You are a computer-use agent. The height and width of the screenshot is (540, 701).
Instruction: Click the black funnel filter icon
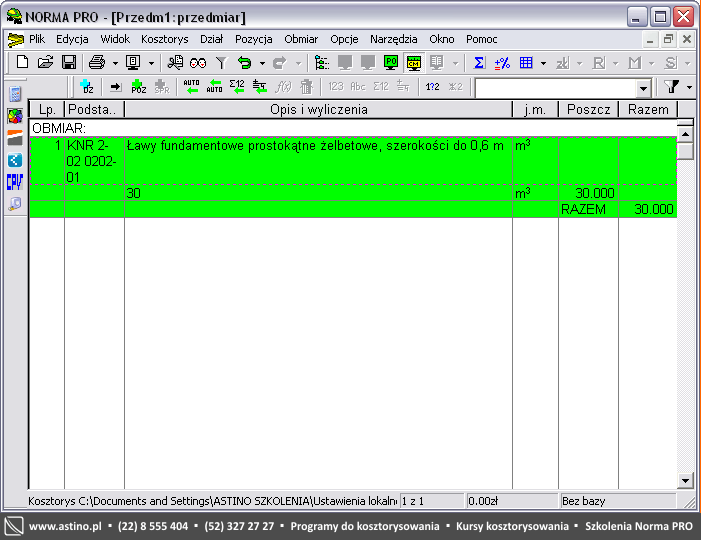(x=671, y=86)
